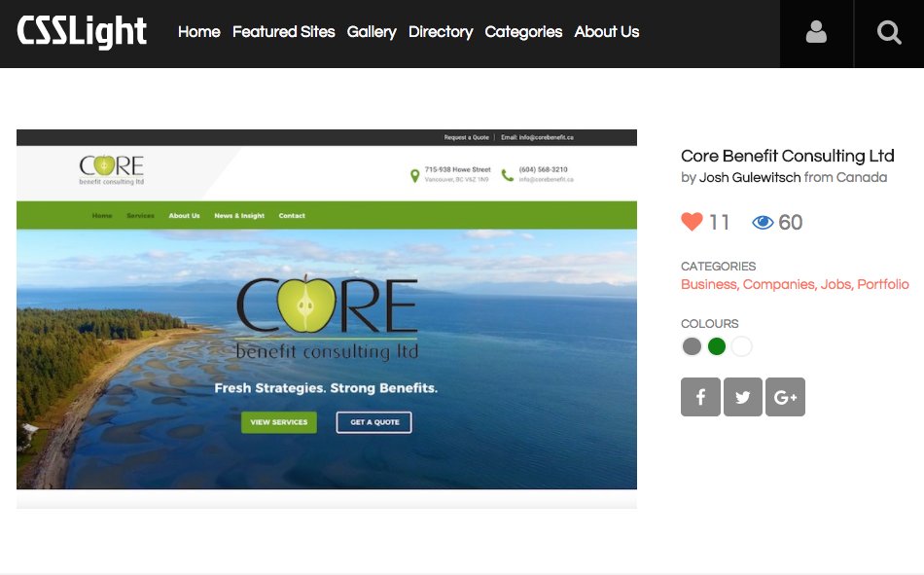Open Core Benefit Consulting Ltd title
The width and height of the screenshot is (924, 575).
[x=787, y=156]
